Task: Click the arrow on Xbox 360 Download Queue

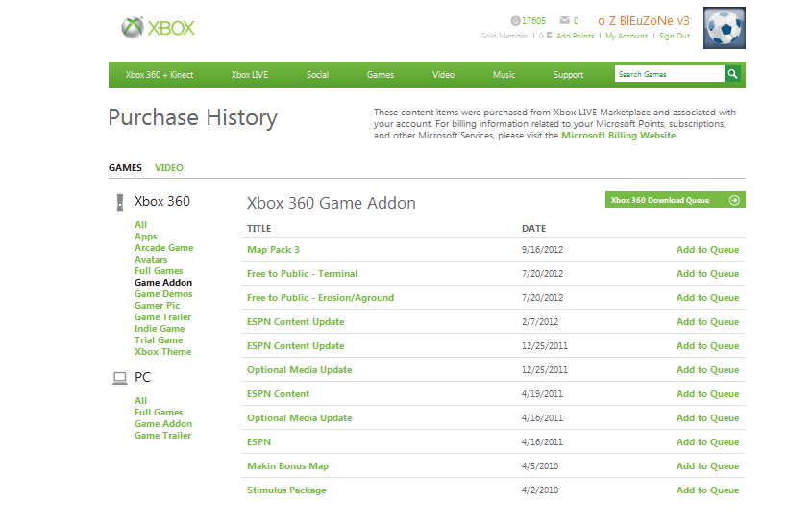Action: click(734, 200)
